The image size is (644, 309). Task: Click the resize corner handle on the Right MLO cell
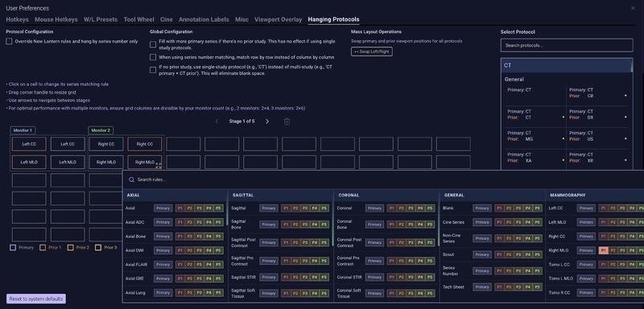tap(159, 165)
